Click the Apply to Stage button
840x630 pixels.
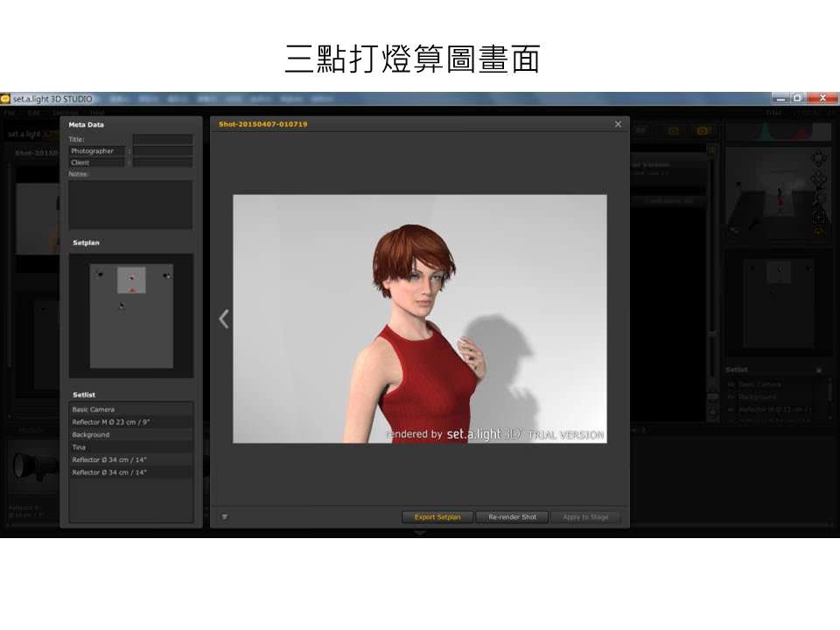[x=585, y=517]
